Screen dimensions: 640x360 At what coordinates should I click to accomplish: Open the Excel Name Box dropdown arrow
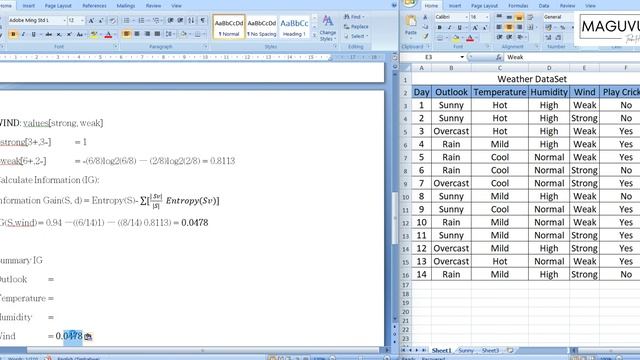(x=462, y=57)
